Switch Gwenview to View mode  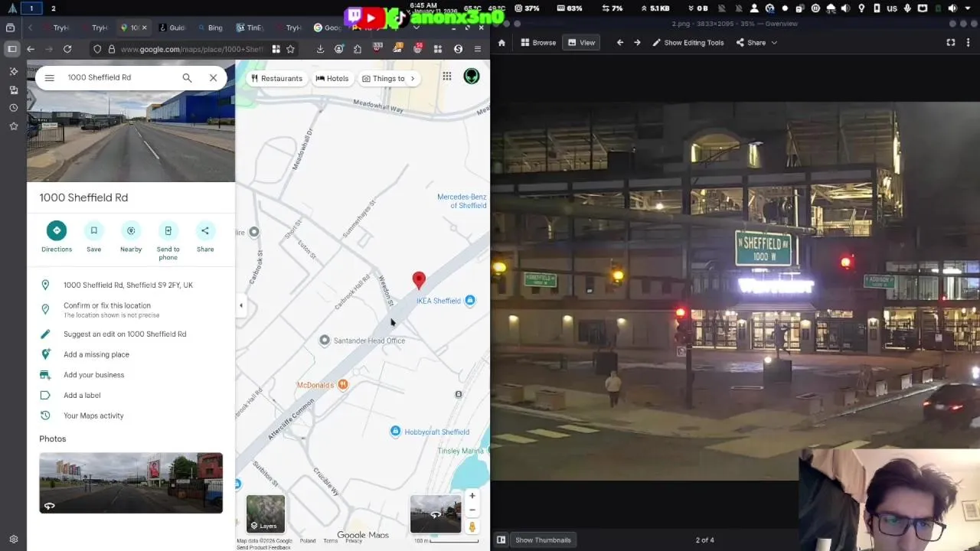tap(581, 43)
